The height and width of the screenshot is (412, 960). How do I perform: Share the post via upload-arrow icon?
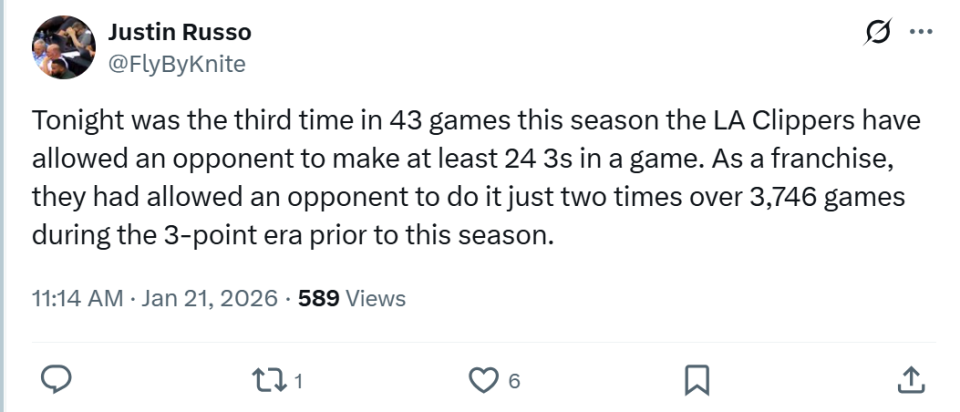909,379
